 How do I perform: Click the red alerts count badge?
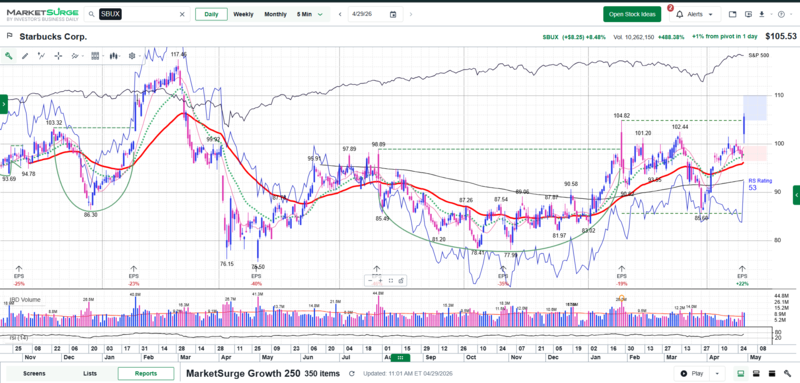pyautogui.click(x=670, y=8)
